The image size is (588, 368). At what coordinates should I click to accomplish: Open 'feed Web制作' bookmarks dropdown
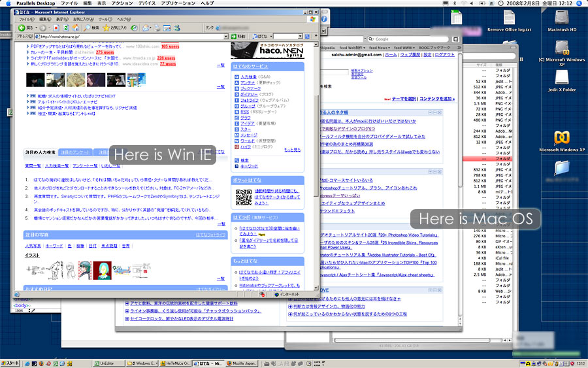click(353, 48)
